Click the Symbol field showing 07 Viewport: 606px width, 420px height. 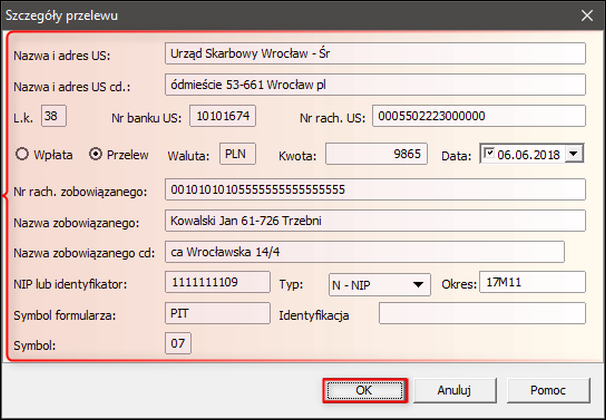tap(178, 343)
